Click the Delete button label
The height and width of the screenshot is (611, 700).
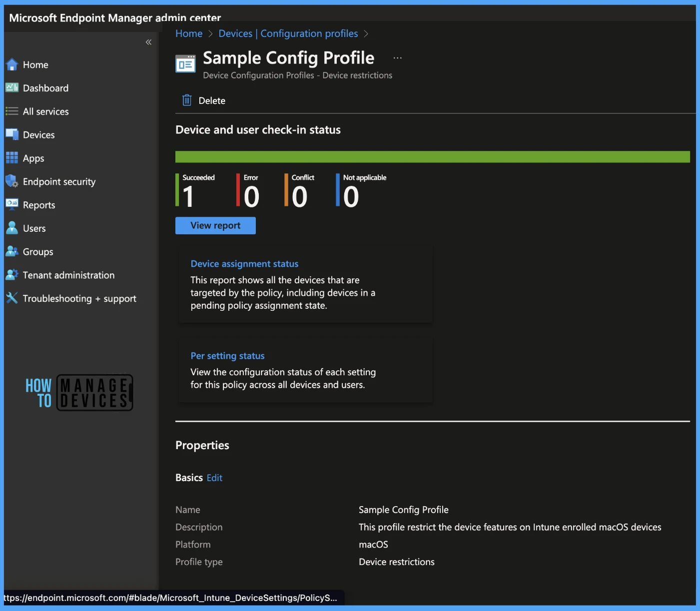click(212, 101)
